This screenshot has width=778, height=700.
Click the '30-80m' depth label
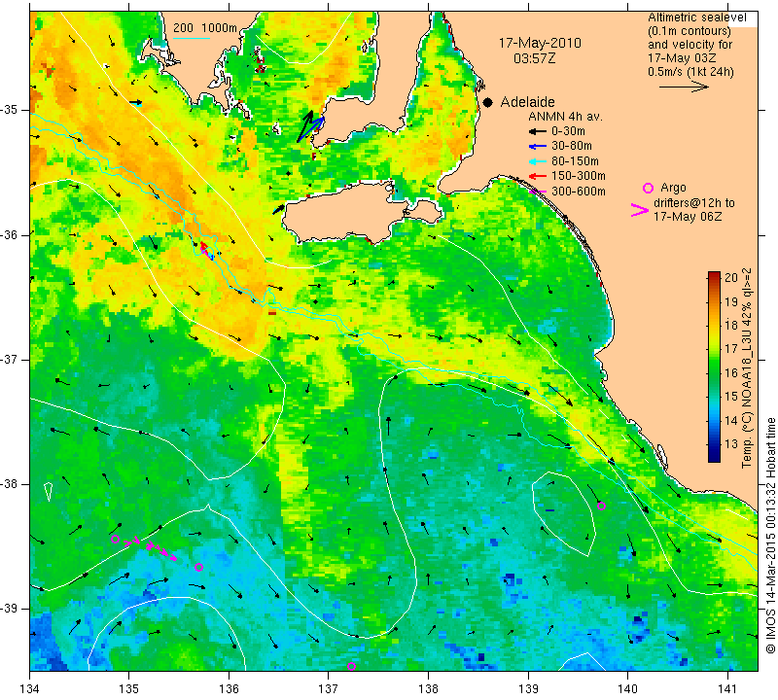(x=572, y=147)
